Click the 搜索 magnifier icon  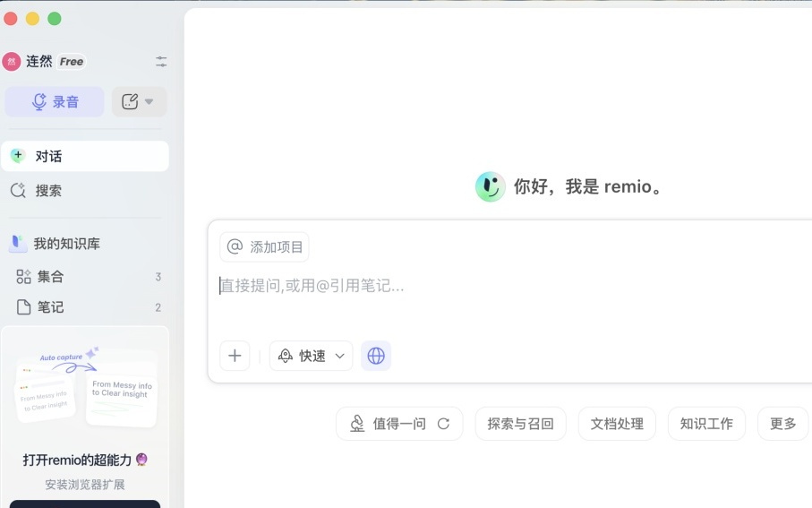pos(18,190)
